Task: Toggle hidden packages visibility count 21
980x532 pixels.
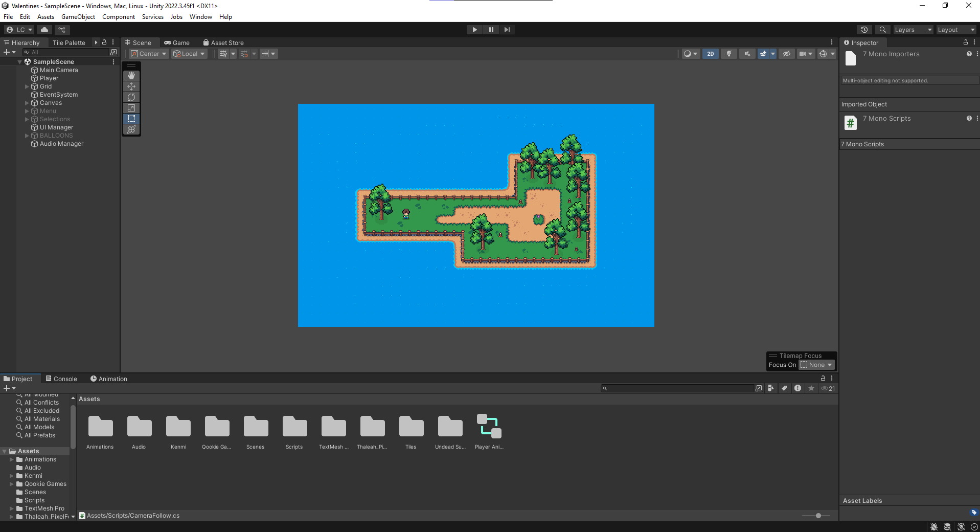Action: 828,388
